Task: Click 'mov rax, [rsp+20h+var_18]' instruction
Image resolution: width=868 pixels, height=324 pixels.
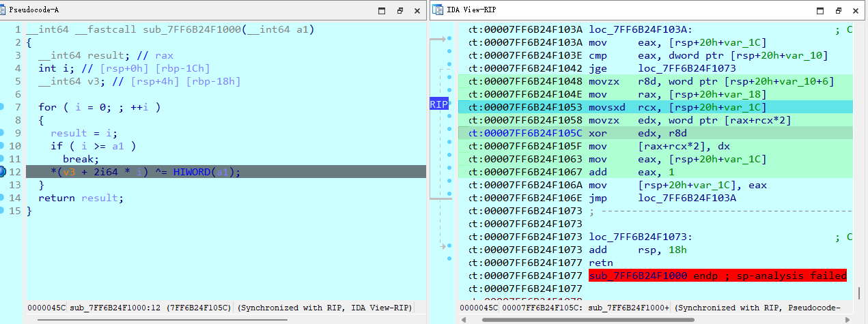Action: (677, 94)
